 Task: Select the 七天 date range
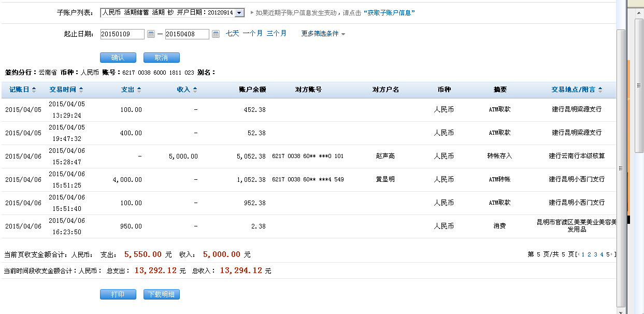click(x=232, y=33)
